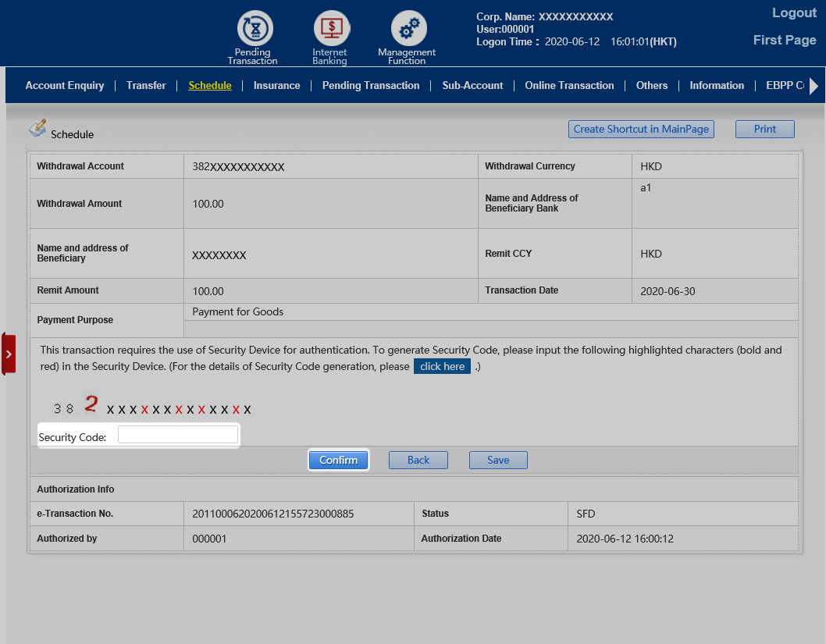The image size is (826, 644).
Task: Expand the red side panel tab
Action: click(x=9, y=354)
